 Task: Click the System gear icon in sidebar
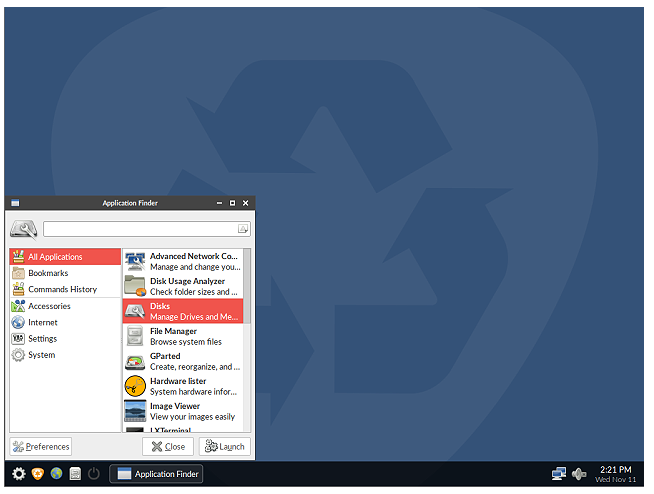18,355
